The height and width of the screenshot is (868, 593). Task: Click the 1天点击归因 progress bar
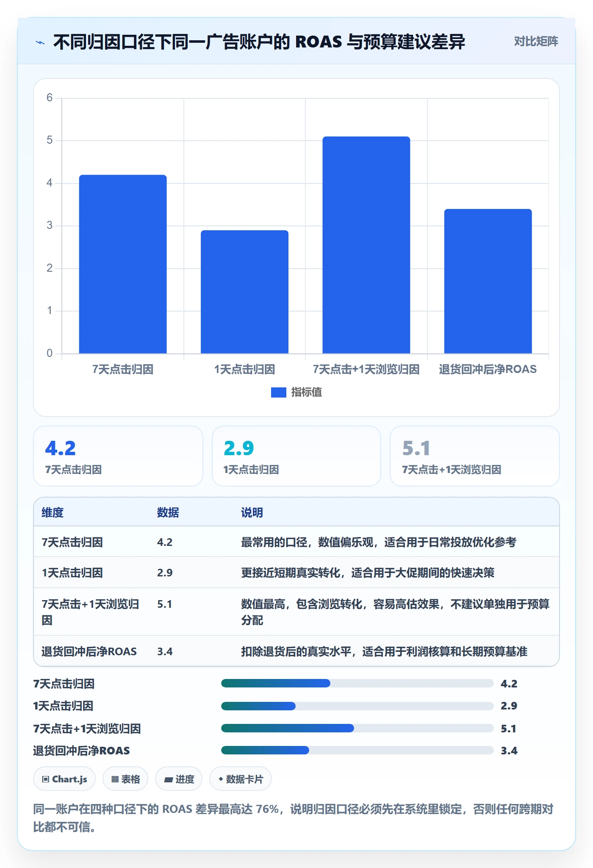click(357, 706)
